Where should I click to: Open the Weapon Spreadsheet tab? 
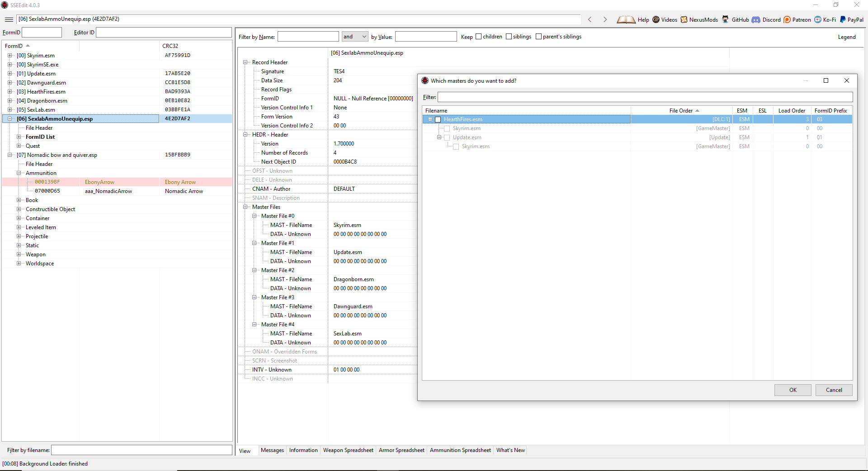point(348,450)
